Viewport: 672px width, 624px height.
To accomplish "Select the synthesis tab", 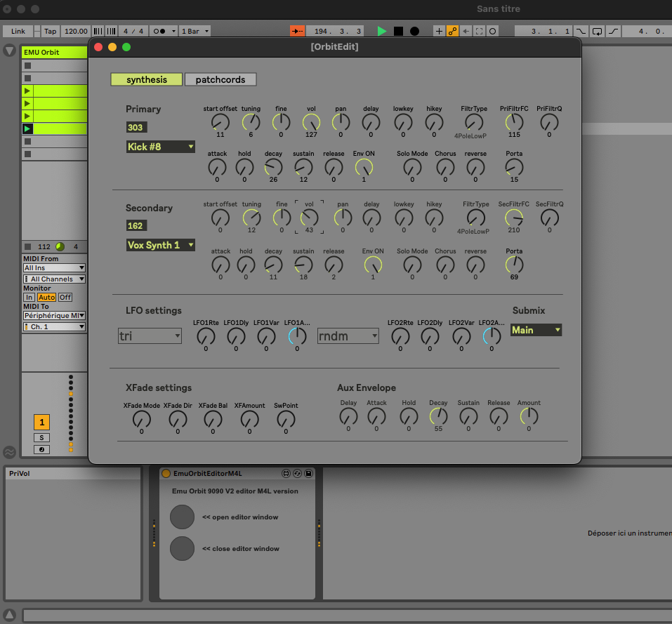I will (x=146, y=79).
